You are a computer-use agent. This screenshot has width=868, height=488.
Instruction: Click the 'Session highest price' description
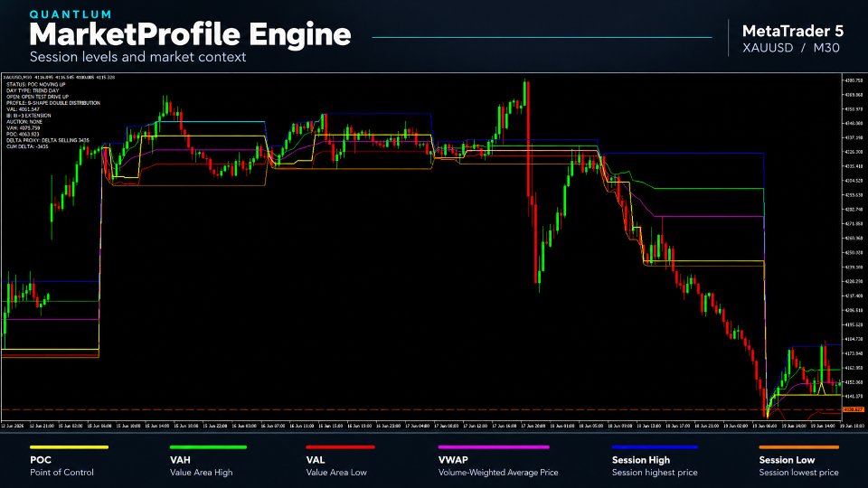(x=655, y=473)
